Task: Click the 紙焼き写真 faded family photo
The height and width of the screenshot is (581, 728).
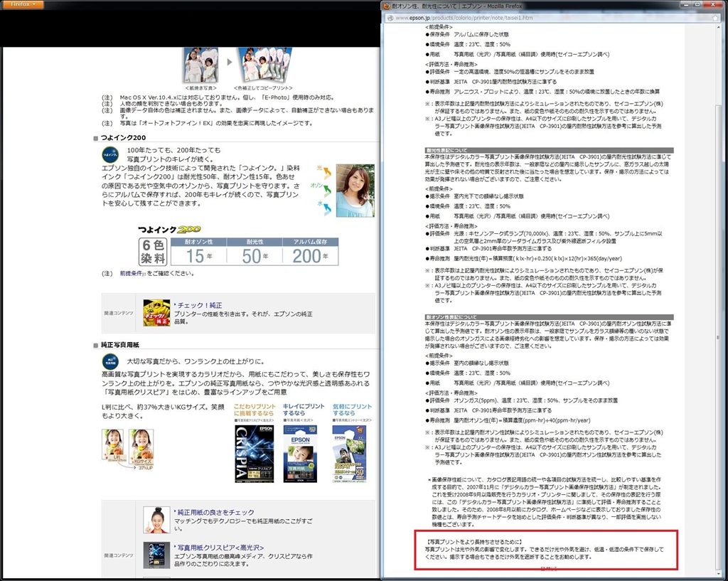Action: 201,65
